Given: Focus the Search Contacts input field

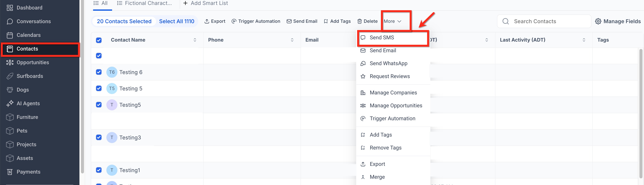Looking at the screenshot, I should (544, 21).
